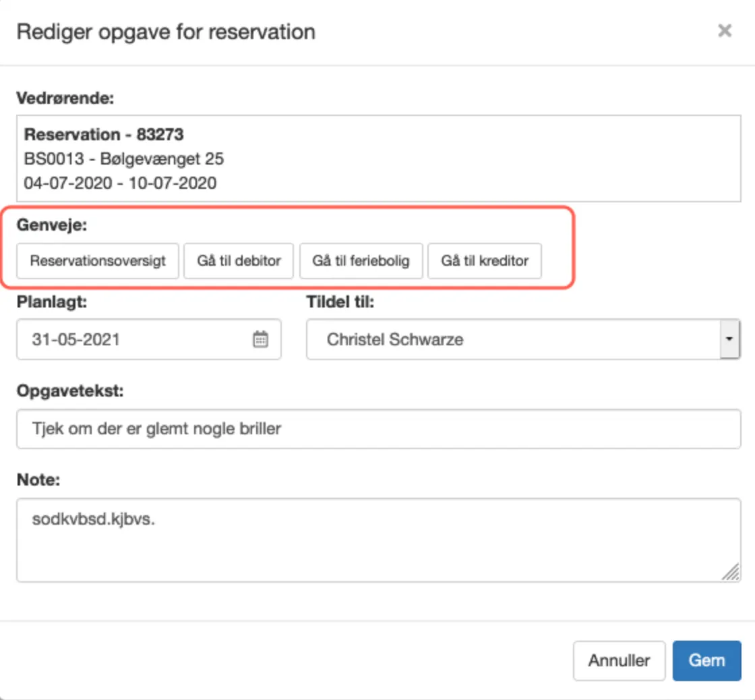Open the calendar picker icon in Planlagt
Screen dimensions: 755x700
tap(260, 339)
